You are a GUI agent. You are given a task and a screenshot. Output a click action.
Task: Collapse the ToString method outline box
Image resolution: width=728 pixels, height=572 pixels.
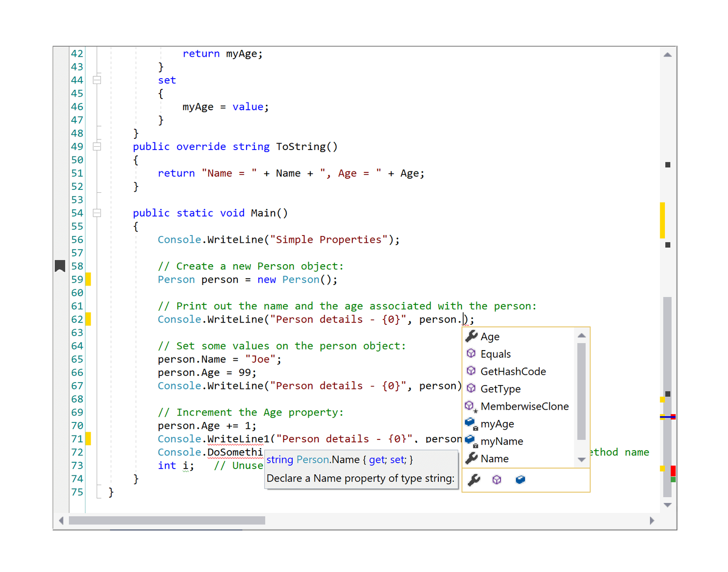(x=97, y=146)
